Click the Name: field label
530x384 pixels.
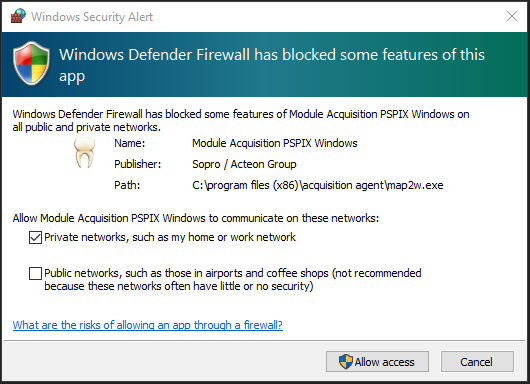point(129,143)
